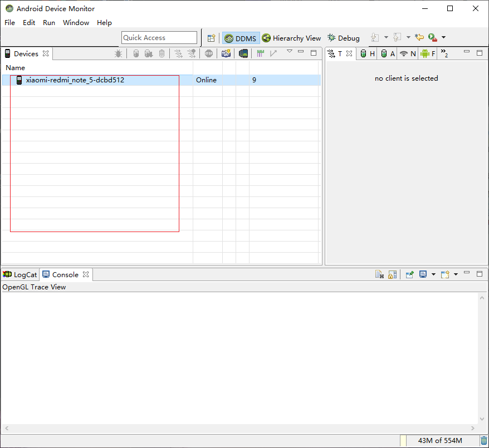Screen dimensions: 489x448
Task: Click the 43M of 554M heap status
Action: [440, 441]
